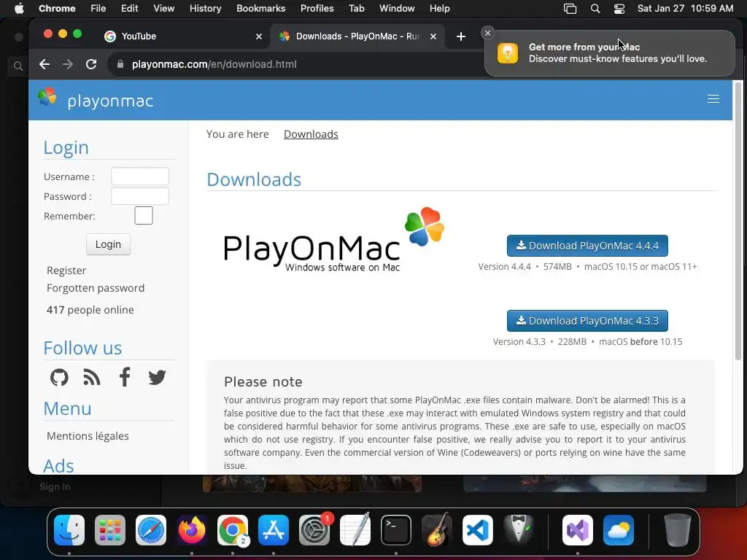
Task: Open the Twitter follow icon
Action: point(157,377)
